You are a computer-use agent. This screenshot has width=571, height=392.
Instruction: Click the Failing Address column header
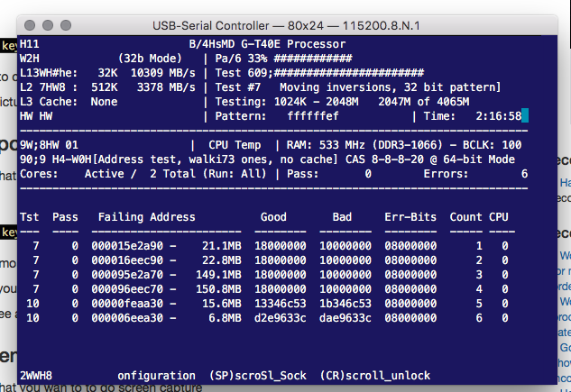(x=147, y=217)
